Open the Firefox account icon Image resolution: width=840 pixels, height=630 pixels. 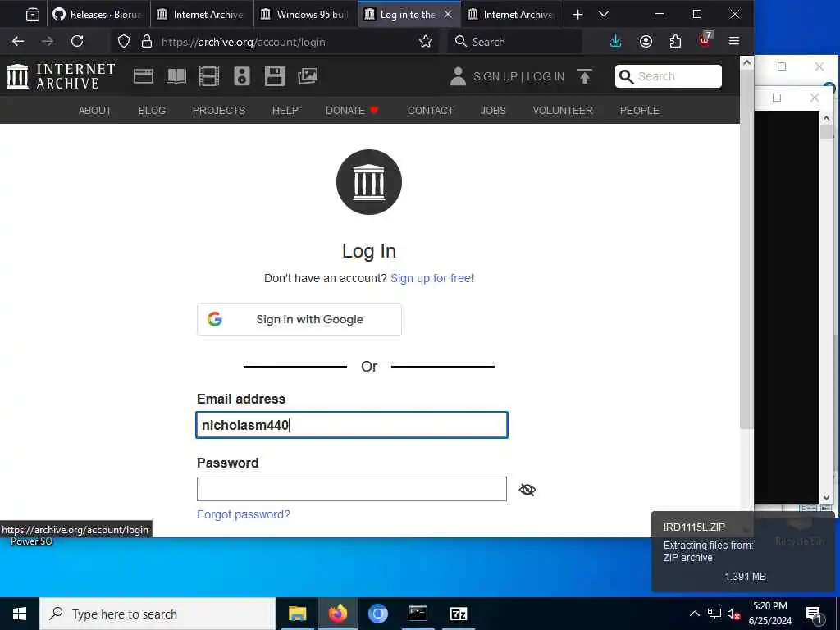[x=646, y=41]
